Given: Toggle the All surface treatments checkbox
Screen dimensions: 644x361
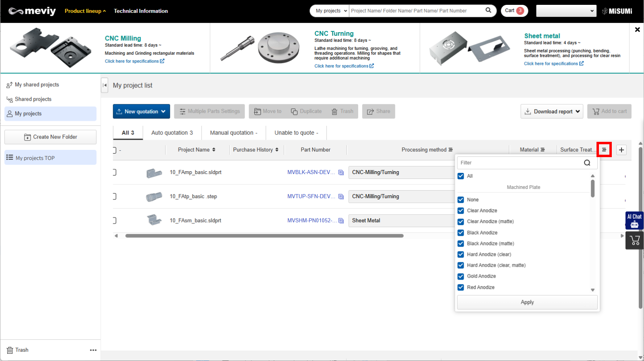Looking at the screenshot, I should 461,176.
